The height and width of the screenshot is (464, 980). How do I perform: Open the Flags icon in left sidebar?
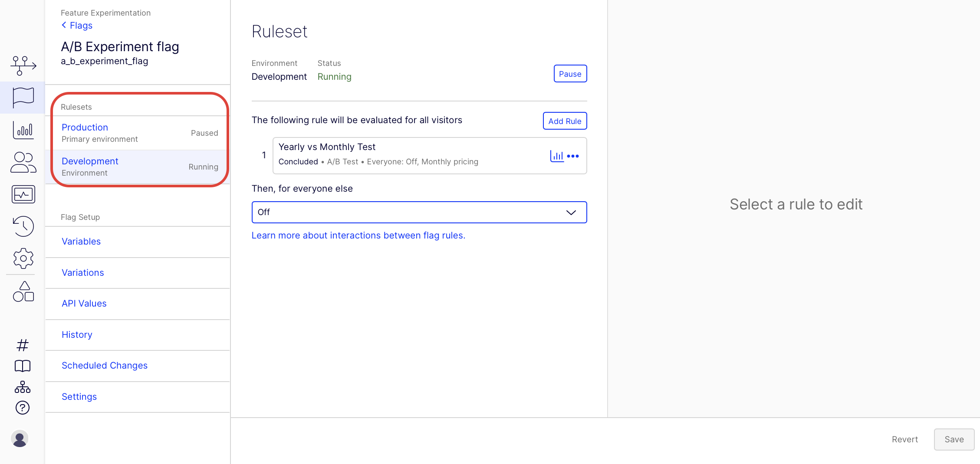[x=23, y=97]
